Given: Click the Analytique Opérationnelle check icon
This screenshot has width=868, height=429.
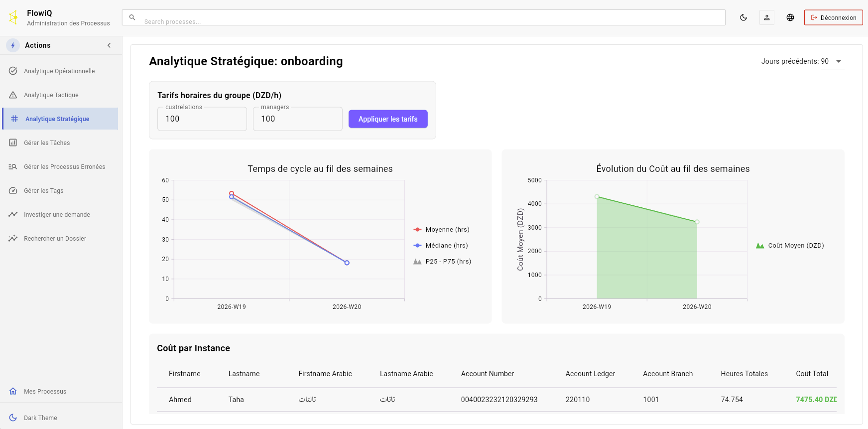Looking at the screenshot, I should (13, 71).
